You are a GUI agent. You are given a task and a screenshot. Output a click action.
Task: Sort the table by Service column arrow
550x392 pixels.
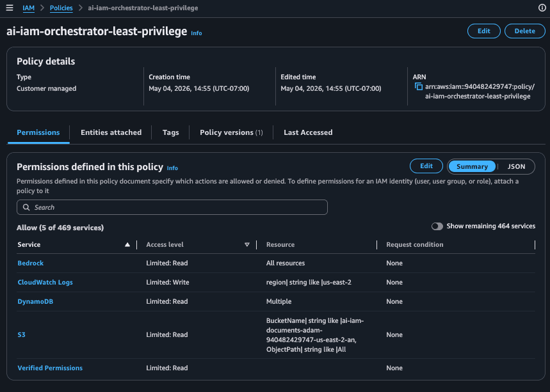click(127, 244)
